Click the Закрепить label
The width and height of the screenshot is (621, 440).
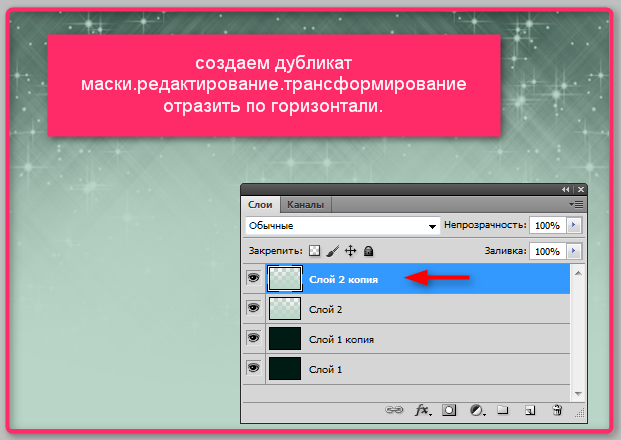[275, 251]
